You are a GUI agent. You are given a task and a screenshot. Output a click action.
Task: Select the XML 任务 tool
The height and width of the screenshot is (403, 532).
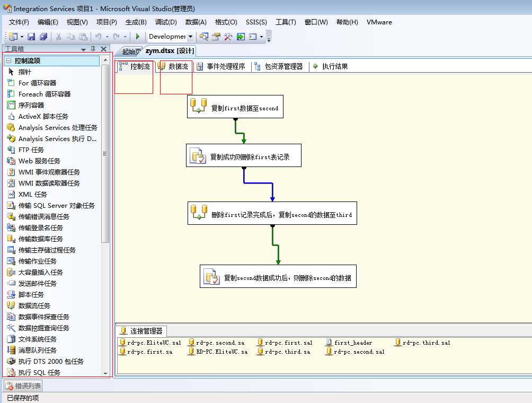33,194
